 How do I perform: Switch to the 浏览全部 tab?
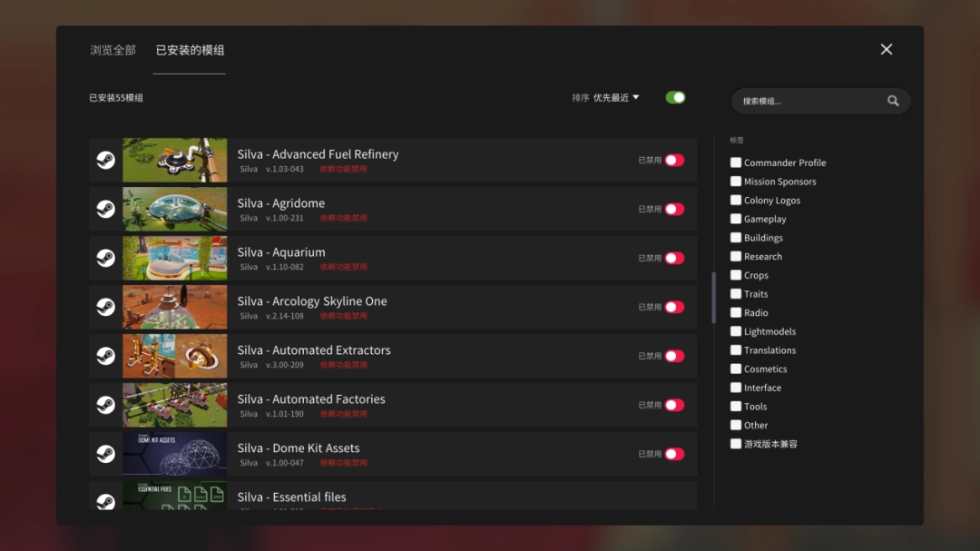point(113,50)
